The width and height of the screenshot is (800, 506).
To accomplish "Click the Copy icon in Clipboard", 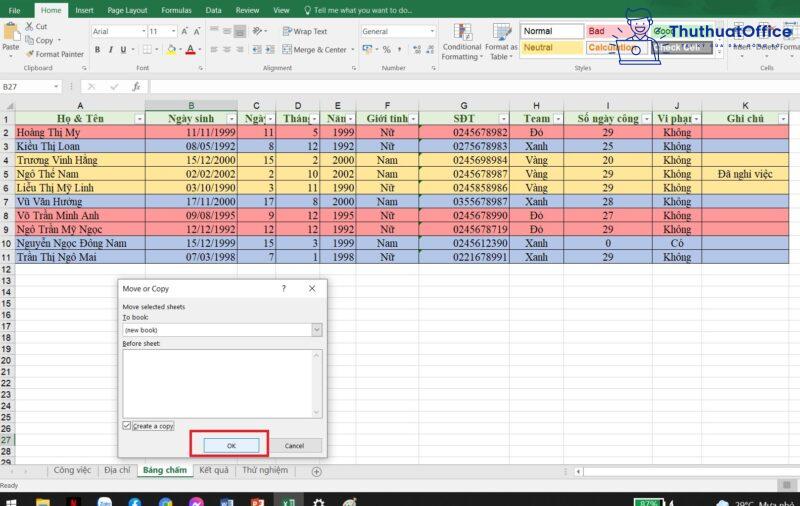I will coord(30,40).
